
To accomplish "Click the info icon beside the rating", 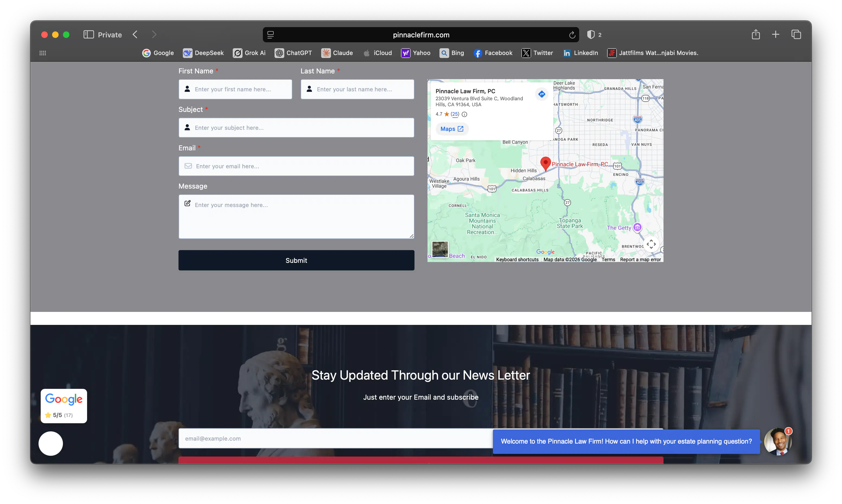I will [x=465, y=114].
